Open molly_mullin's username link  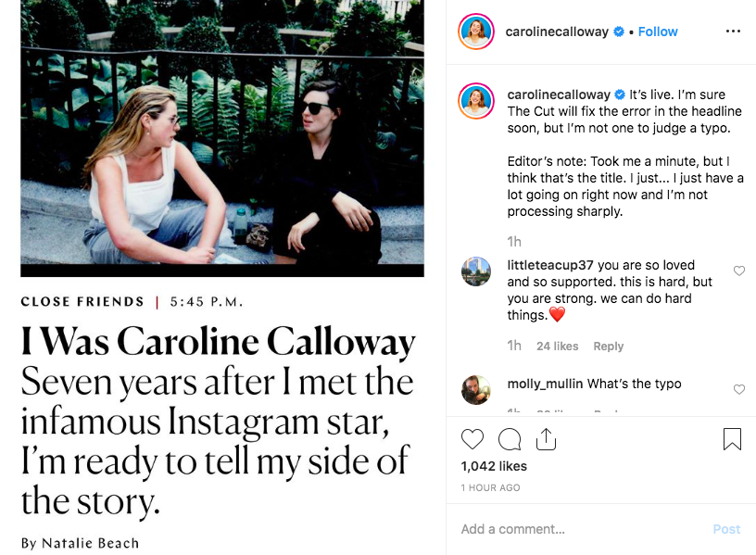(543, 385)
